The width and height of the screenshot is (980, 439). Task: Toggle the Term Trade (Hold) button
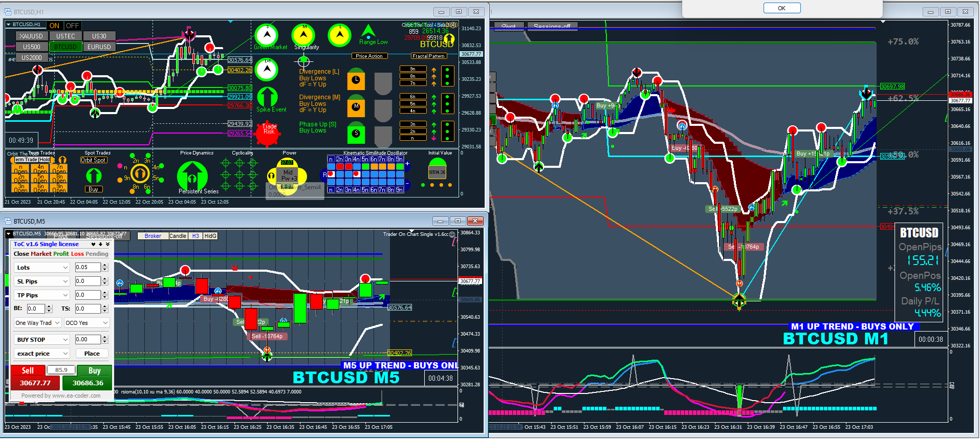click(x=31, y=160)
